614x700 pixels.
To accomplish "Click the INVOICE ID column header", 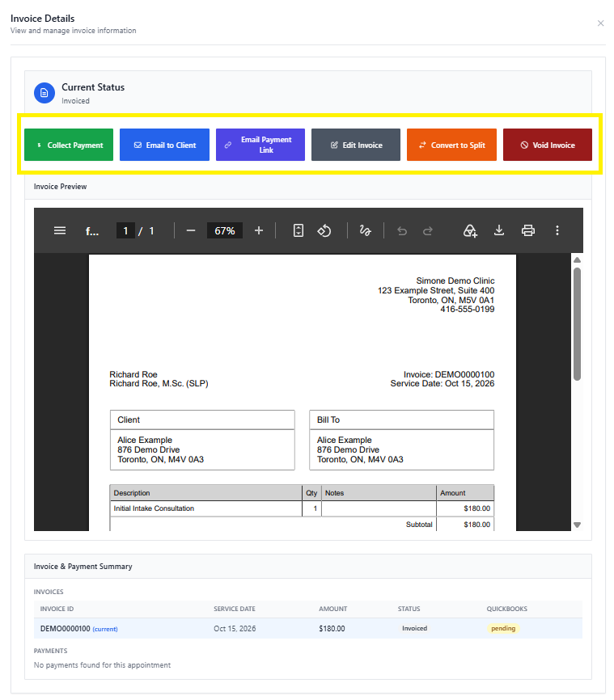I will click(57, 609).
